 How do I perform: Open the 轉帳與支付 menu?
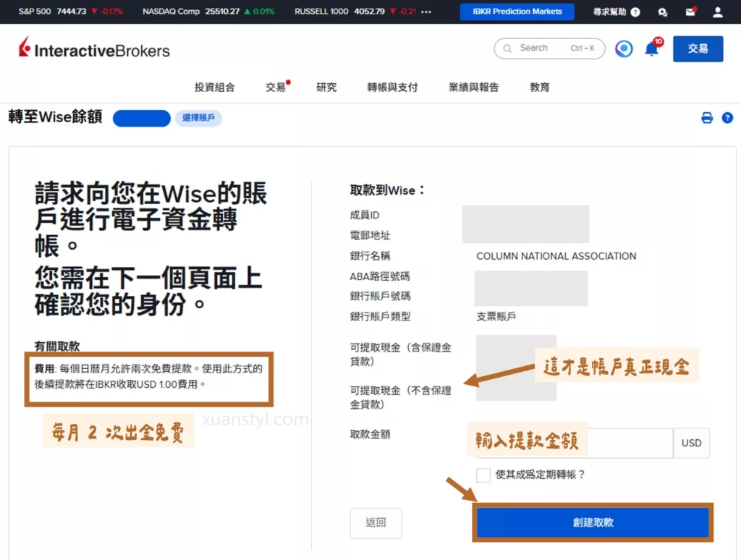392,87
